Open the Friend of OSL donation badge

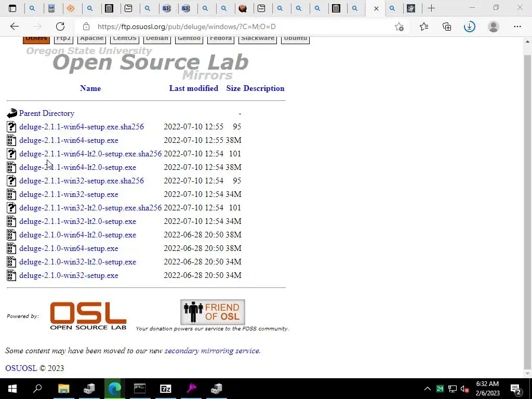[212, 312]
